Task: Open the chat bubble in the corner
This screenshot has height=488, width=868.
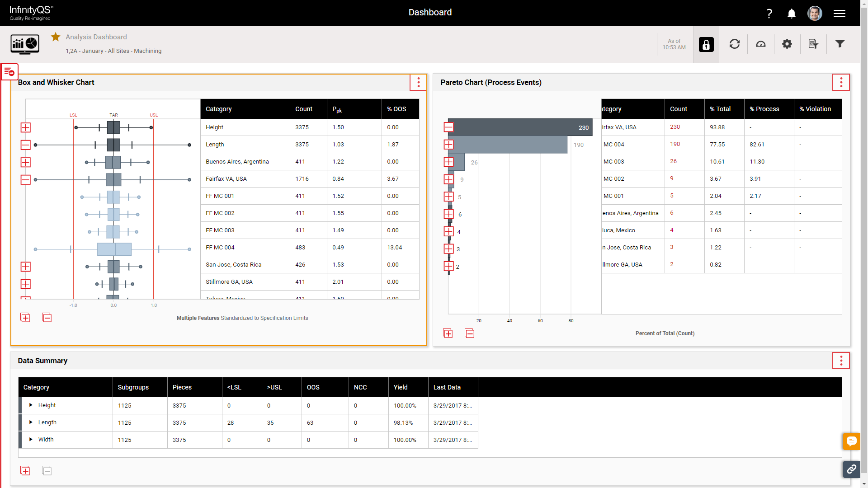Action: [852, 441]
